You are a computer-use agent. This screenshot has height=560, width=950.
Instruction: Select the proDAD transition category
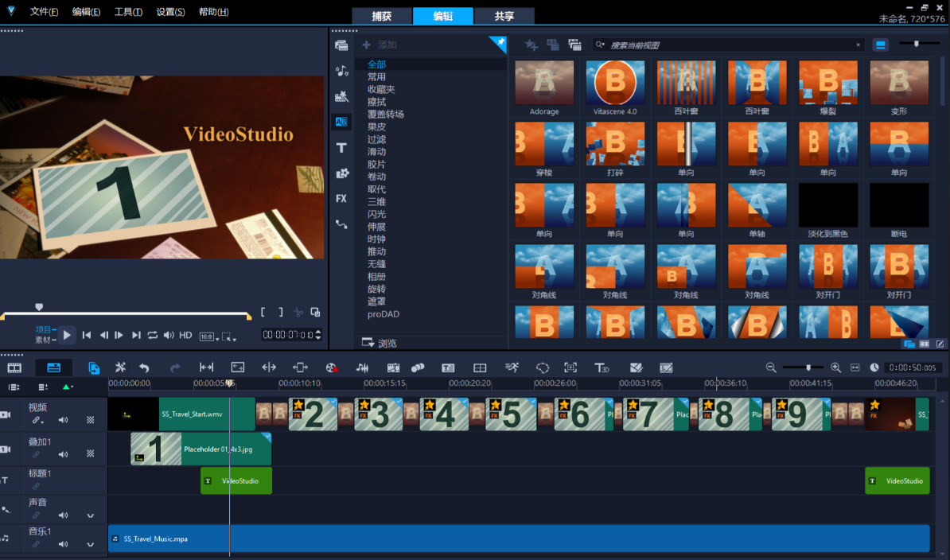point(383,314)
